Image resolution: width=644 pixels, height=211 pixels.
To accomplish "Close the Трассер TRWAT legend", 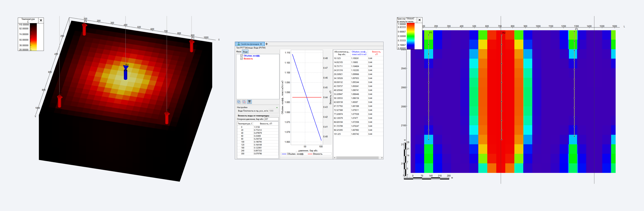I will coord(420,20).
